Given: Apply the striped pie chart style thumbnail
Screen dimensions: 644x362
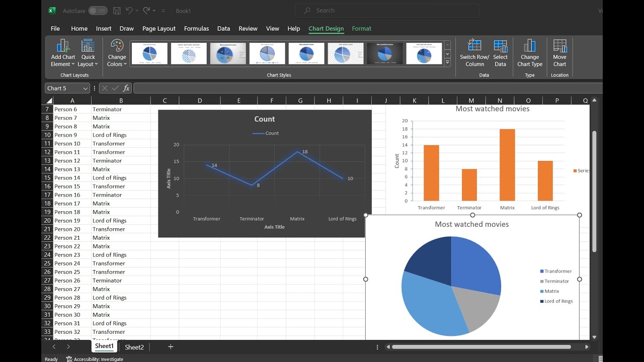Looking at the screenshot, I should [x=189, y=53].
